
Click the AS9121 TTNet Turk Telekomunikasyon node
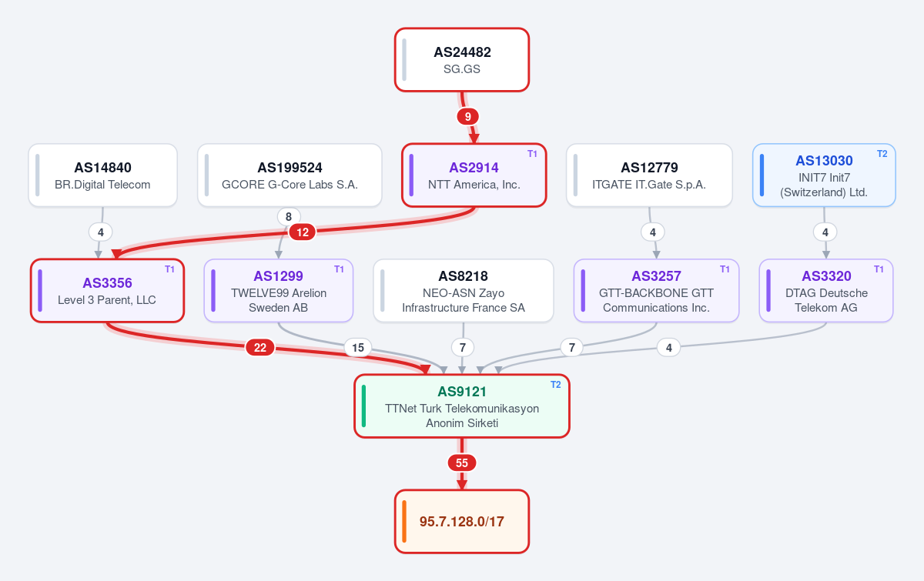462,406
